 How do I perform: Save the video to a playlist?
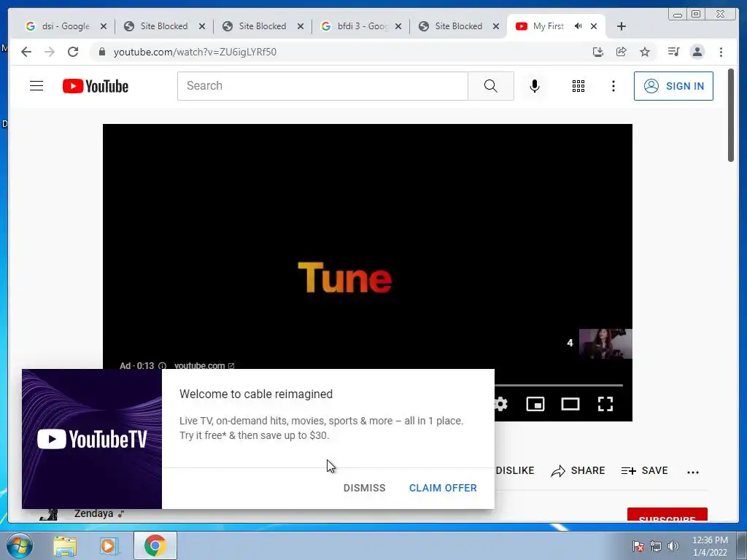(x=645, y=470)
